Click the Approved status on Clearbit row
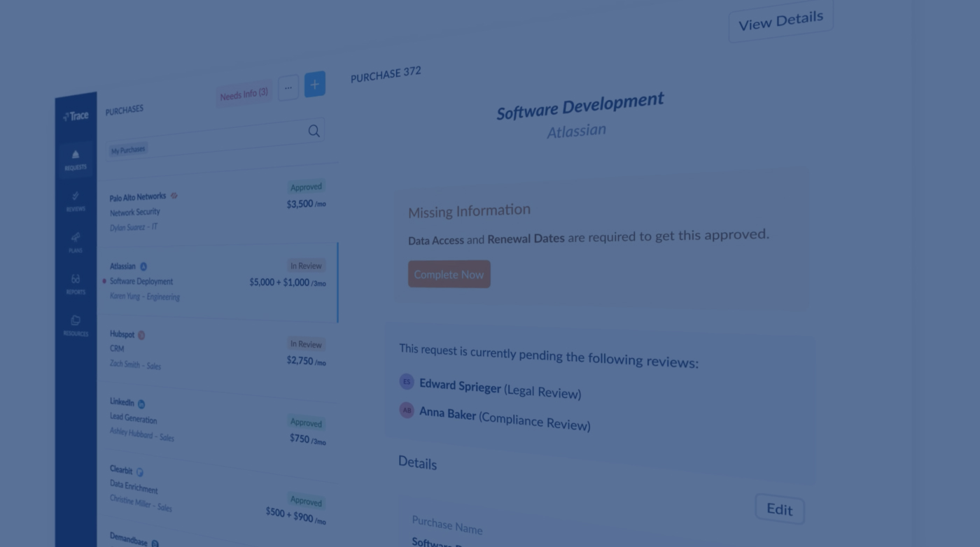This screenshot has width=980, height=547. [x=306, y=502]
